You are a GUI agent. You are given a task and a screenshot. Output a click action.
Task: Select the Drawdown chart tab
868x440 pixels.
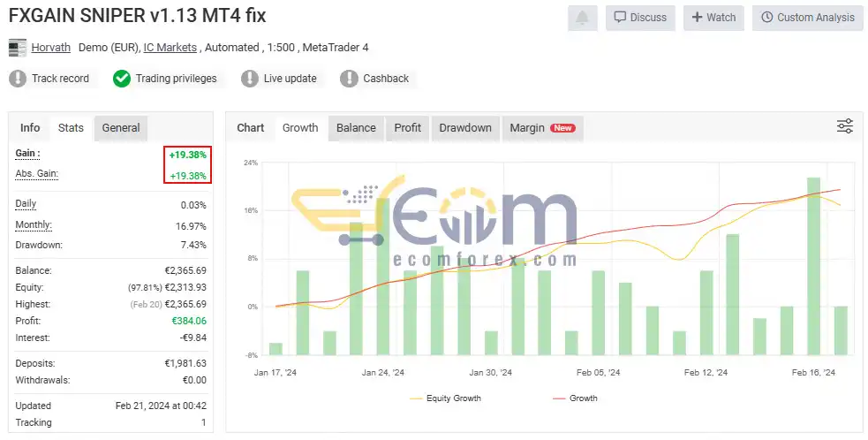465,128
